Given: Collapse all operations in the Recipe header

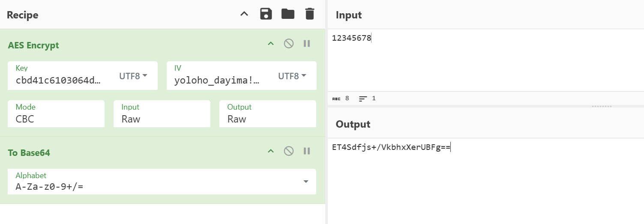Looking at the screenshot, I should click(244, 14).
